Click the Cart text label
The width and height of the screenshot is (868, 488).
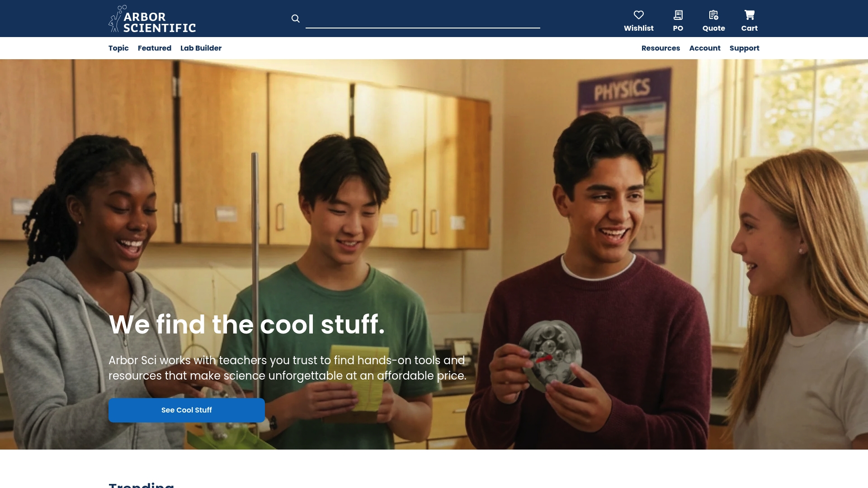pyautogui.click(x=750, y=28)
